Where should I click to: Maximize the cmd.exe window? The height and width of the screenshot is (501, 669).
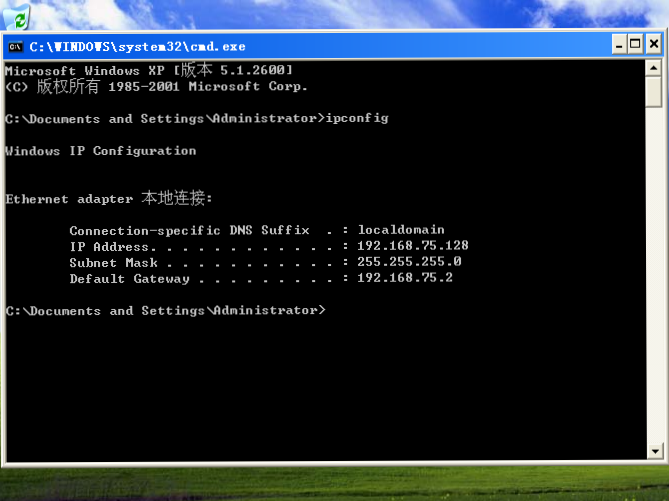635,44
